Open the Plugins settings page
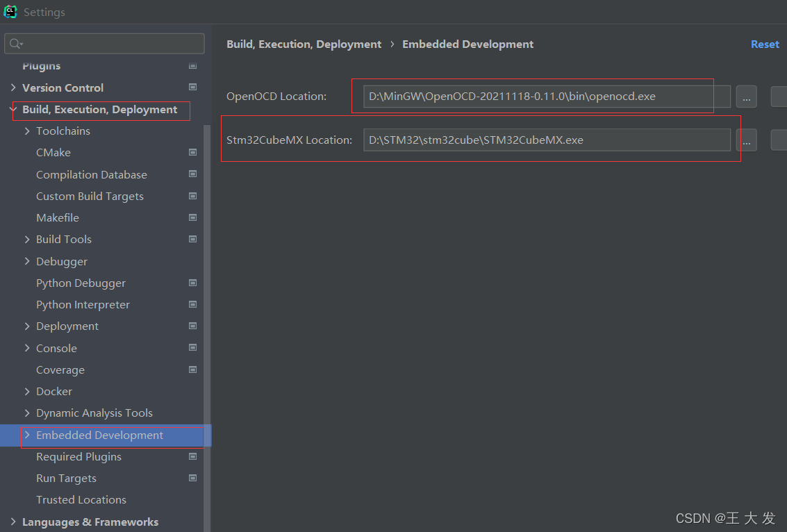Screen dimensions: 787x532 41,66
